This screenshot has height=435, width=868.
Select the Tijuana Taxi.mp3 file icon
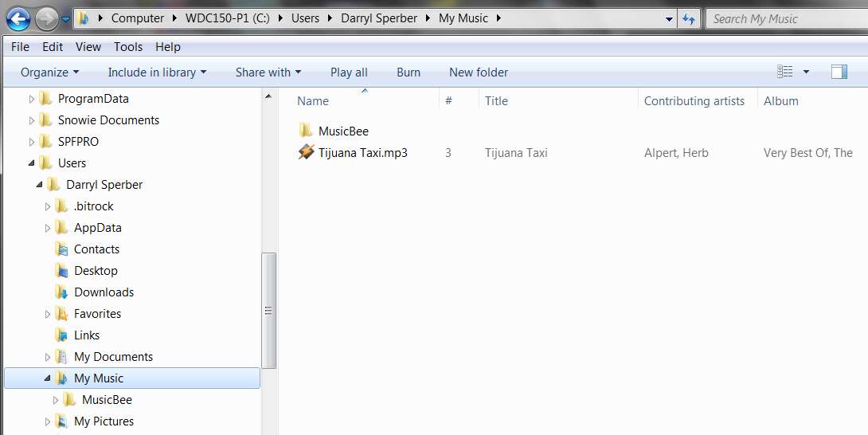coord(306,152)
